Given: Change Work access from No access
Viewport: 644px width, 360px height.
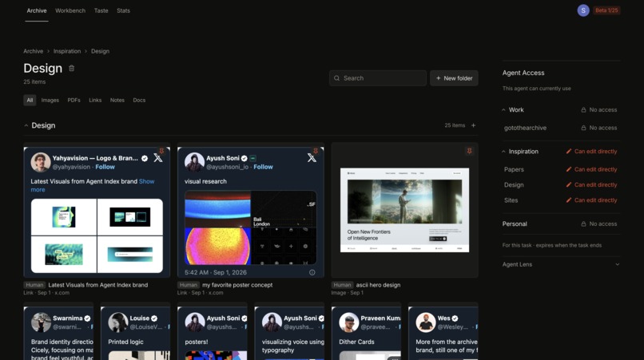Looking at the screenshot, I should click(x=598, y=109).
